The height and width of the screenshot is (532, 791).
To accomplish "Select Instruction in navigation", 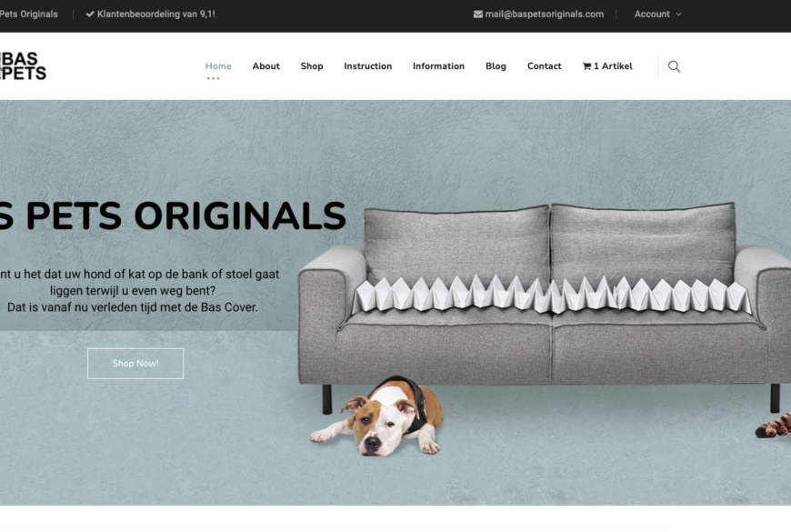I will click(367, 66).
